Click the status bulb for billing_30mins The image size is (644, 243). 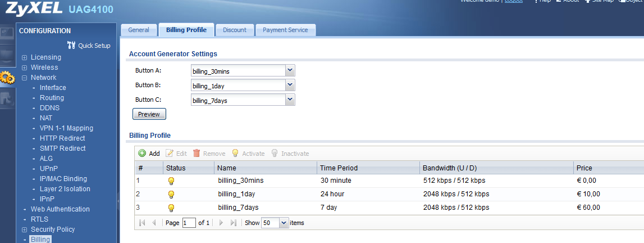171,181
